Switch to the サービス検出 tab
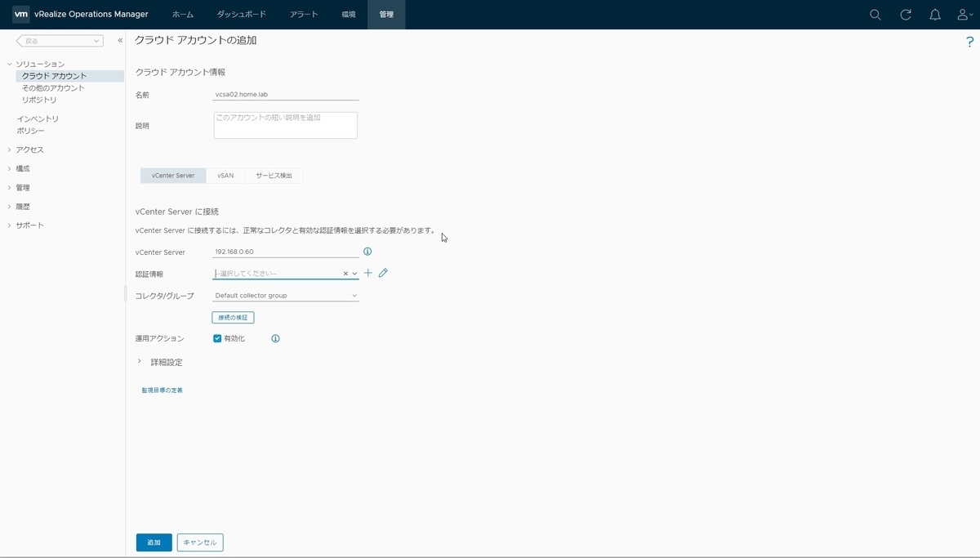Viewport: 980px width, 558px height. [274, 176]
